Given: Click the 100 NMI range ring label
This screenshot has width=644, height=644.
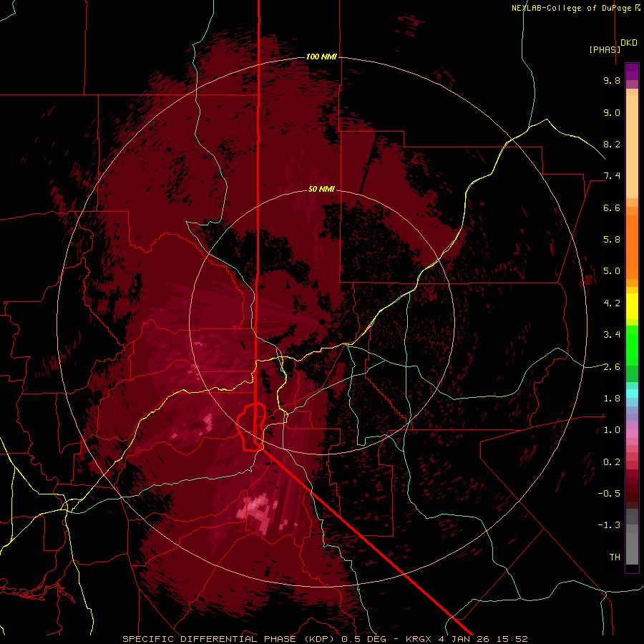Looking at the screenshot, I should pos(321,57).
